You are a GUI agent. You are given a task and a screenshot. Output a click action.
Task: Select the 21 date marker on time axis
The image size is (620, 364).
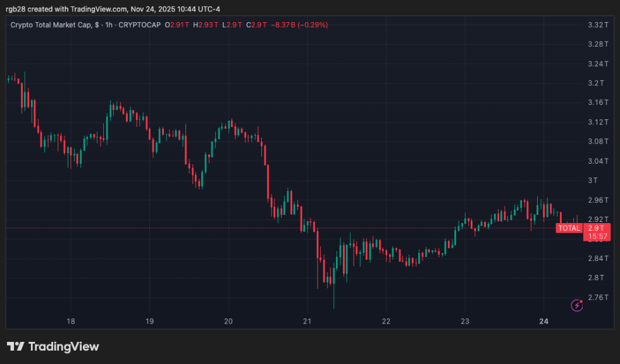(307, 322)
